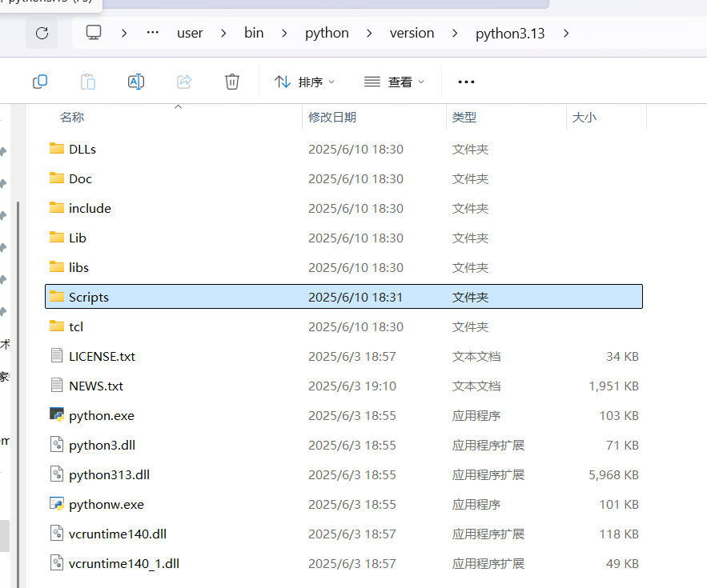Image resolution: width=707 pixels, height=588 pixels.
Task: Click the LICENSE.txt file icon
Action: [57, 355]
